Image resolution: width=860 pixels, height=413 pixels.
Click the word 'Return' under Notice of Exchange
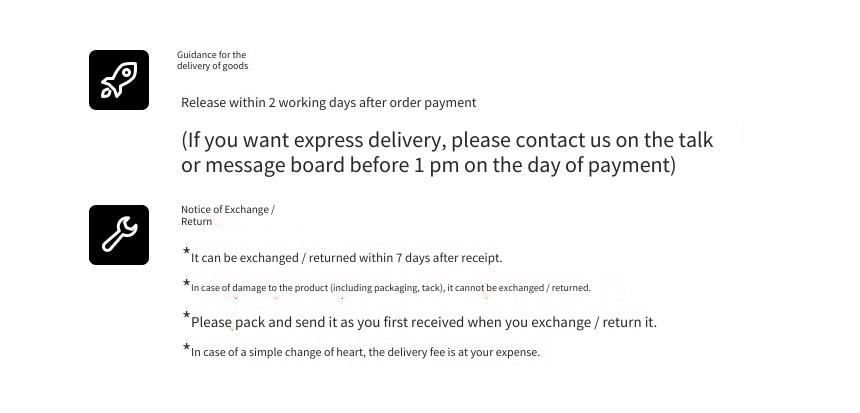(196, 222)
